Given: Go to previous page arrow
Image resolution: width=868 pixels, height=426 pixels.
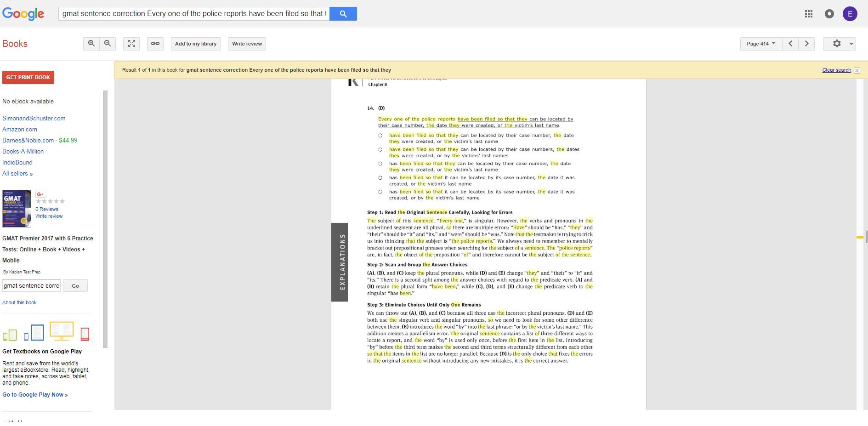Looking at the screenshot, I should [790, 44].
